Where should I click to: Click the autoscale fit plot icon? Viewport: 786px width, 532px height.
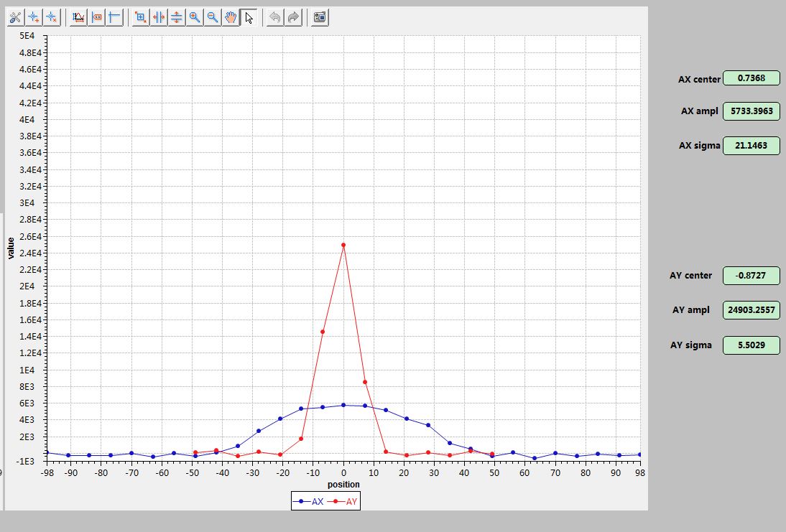[x=141, y=17]
